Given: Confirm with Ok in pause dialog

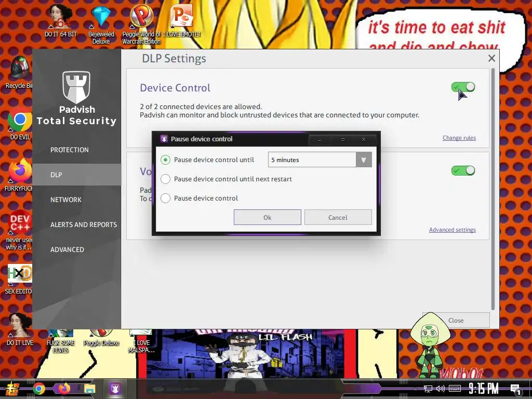Looking at the screenshot, I should tap(268, 217).
